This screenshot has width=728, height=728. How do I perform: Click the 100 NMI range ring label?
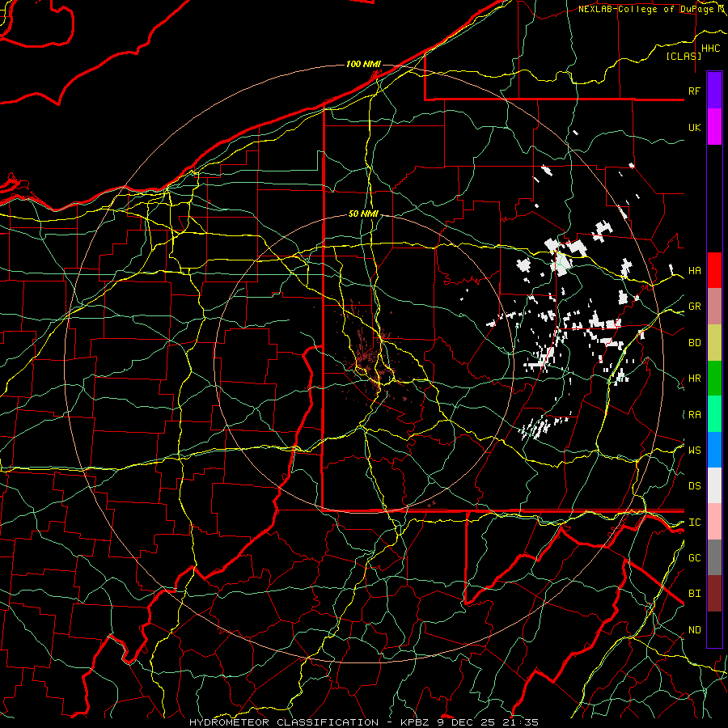(x=363, y=64)
